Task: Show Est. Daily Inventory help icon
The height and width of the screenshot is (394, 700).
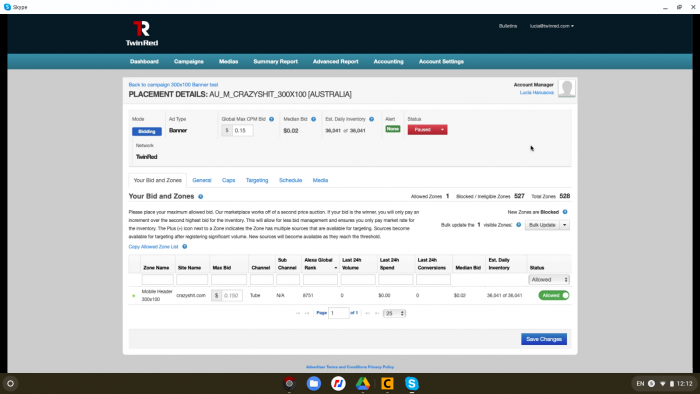Action: (371, 119)
